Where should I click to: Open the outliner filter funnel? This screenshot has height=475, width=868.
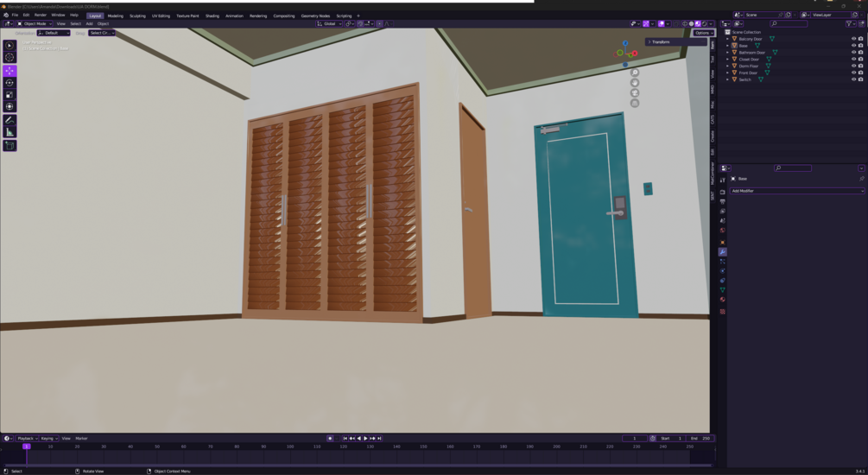(x=849, y=24)
